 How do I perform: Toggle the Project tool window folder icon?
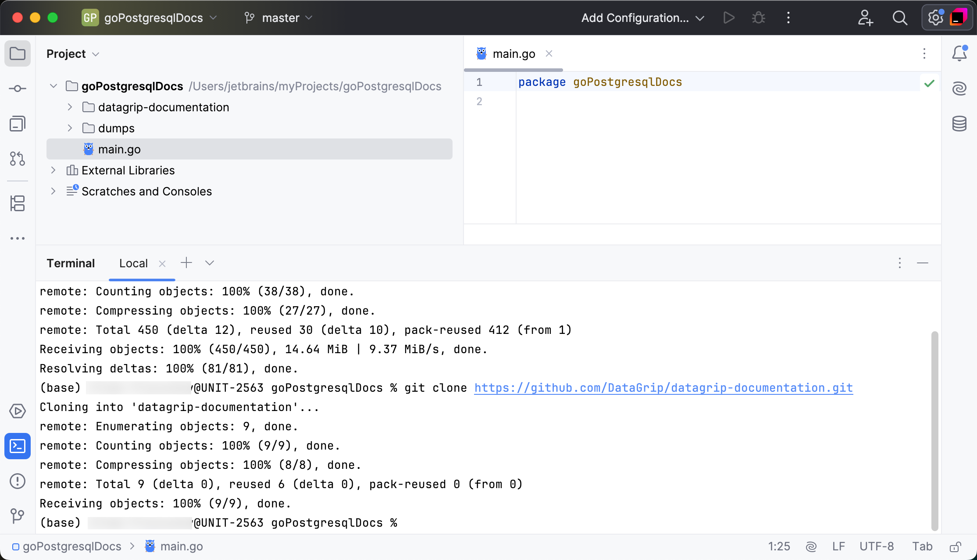(18, 53)
